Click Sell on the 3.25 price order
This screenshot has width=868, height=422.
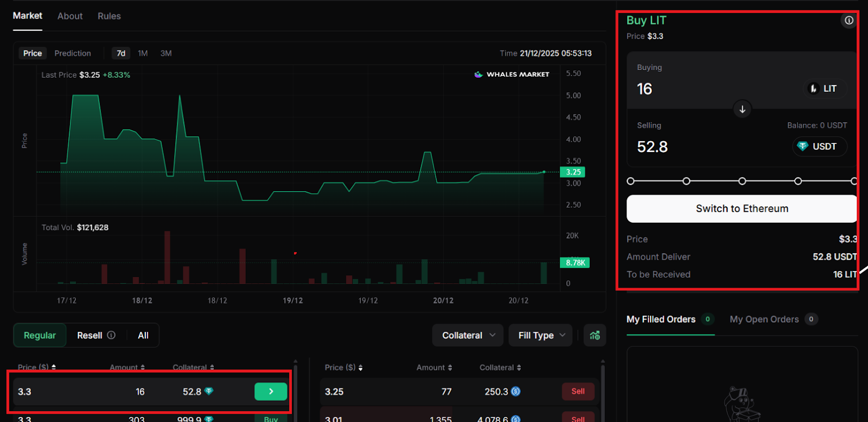tap(578, 392)
